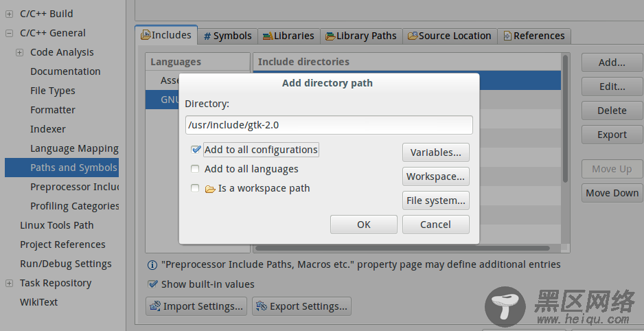The image size is (644, 331).
Task: Expand the Task Repository node
Action: tap(9, 284)
